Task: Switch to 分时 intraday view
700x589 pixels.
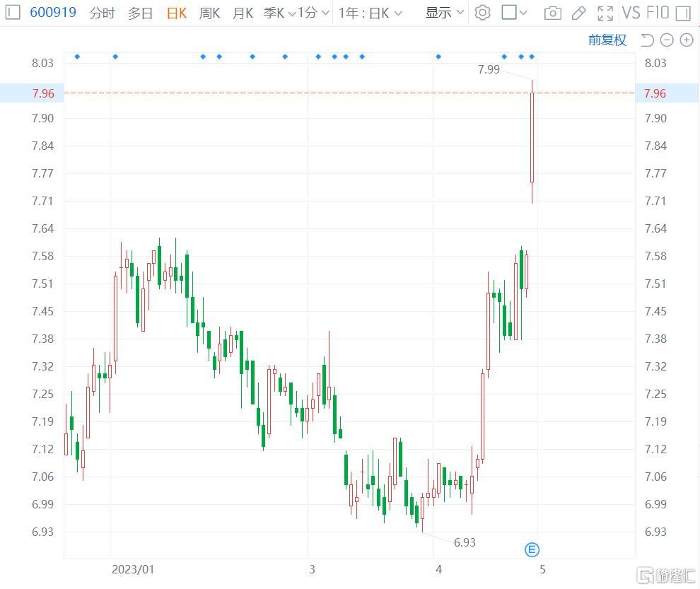Action: (103, 13)
